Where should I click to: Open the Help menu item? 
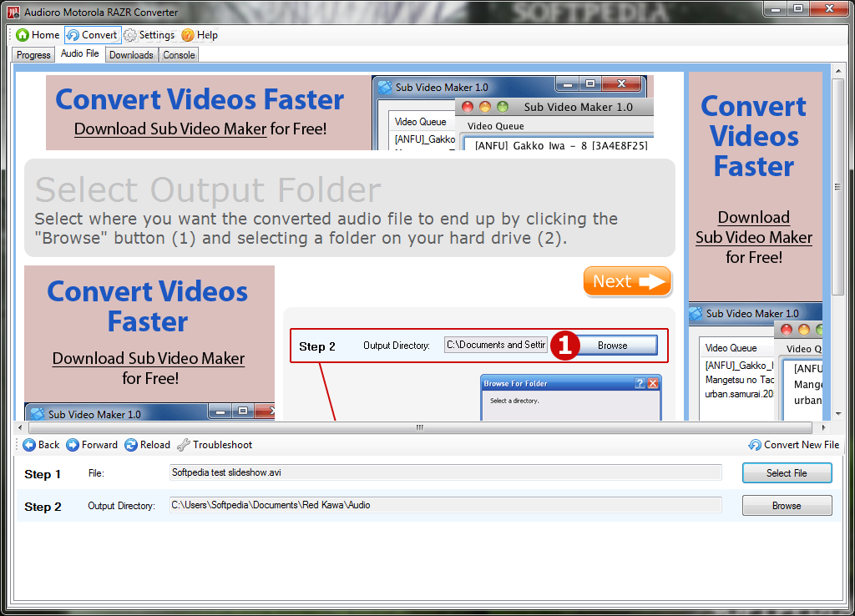pos(200,35)
